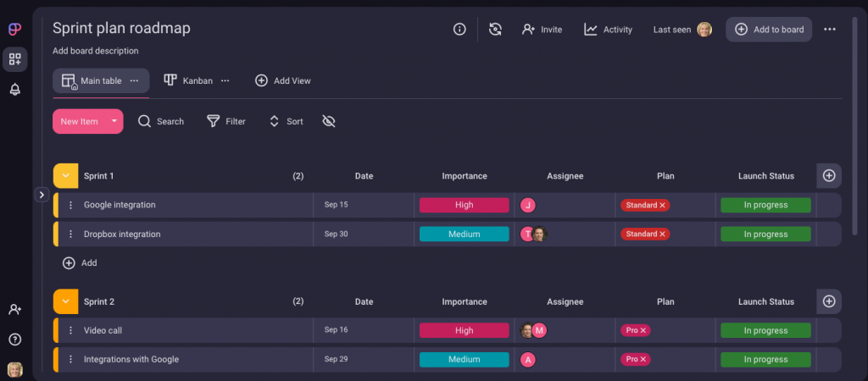
Task: Click High importance label for Google integration
Action: point(464,205)
